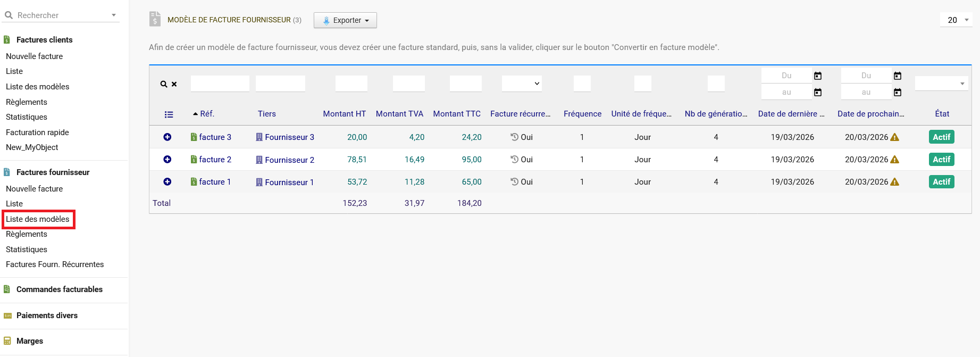Click the plus icon for facture 3
The height and width of the screenshot is (357, 980).
pyautogui.click(x=167, y=137)
